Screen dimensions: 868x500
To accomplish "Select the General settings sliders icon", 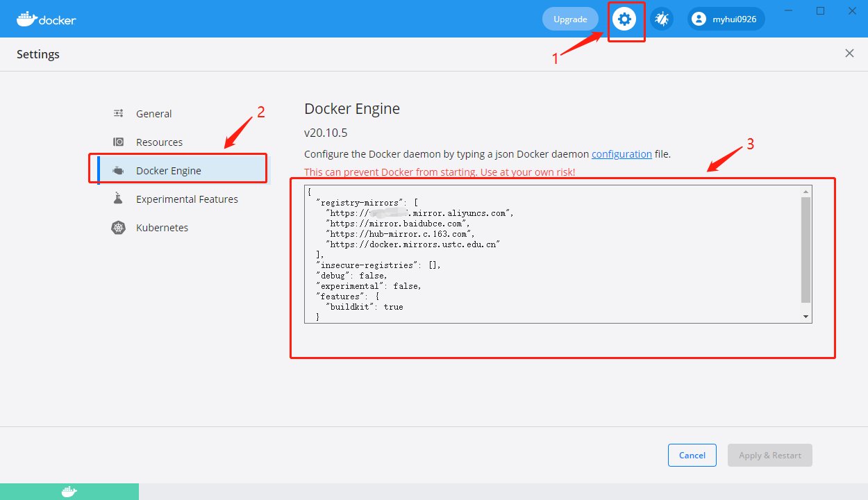I will click(x=117, y=113).
